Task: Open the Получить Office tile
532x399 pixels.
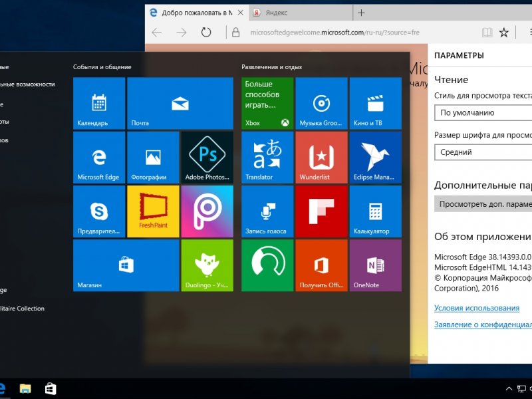Action: click(322, 265)
